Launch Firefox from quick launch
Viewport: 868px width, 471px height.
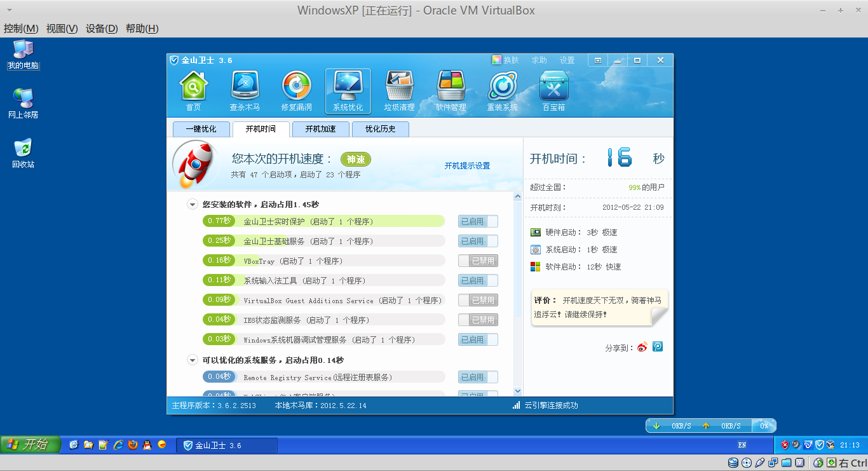click(x=133, y=445)
